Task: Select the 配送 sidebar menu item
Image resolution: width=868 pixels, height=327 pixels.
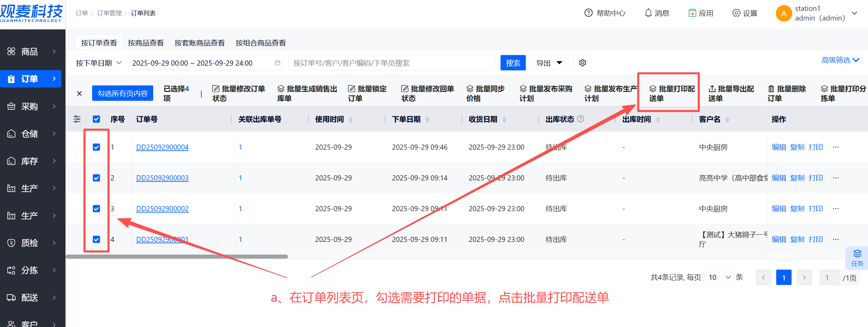Action: [x=31, y=298]
